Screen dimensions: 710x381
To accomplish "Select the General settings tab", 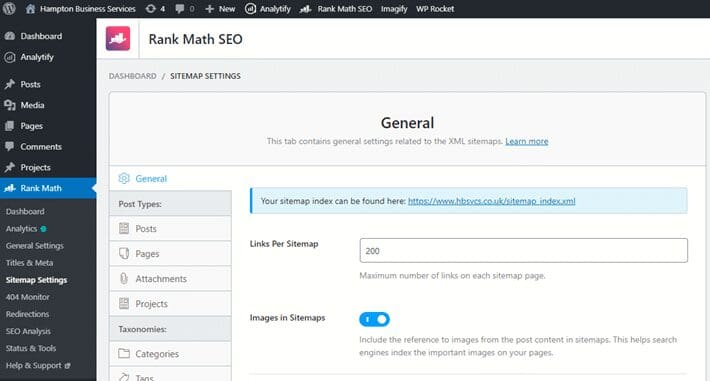I will pyautogui.click(x=170, y=178).
